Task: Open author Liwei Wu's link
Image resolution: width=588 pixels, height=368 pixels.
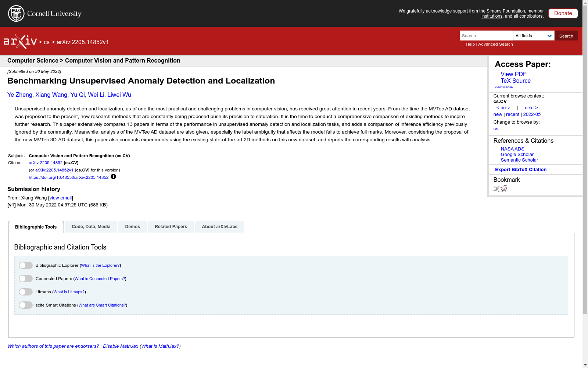Action: pos(119,95)
